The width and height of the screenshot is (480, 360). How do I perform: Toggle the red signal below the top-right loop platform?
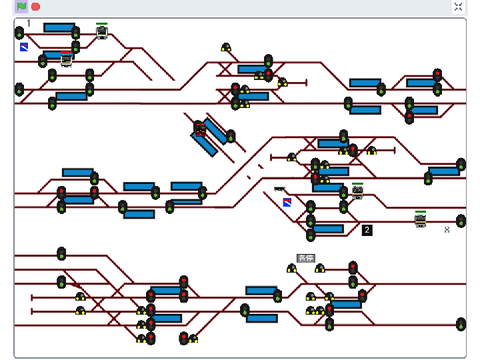[x=409, y=117]
